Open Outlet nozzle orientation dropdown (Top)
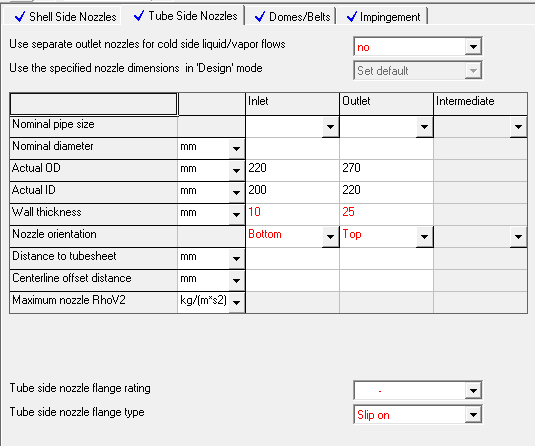This screenshot has height=446, width=535. click(424, 237)
